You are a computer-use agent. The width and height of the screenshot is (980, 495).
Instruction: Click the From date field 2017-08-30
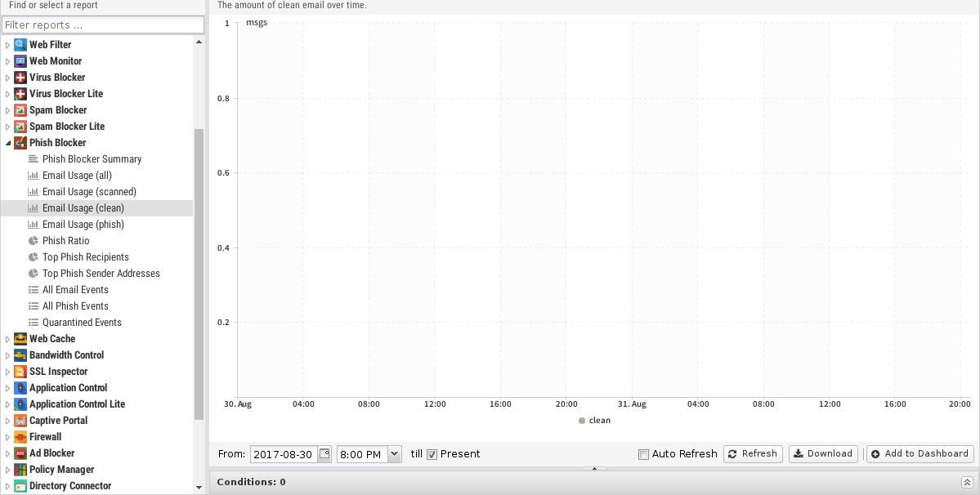(x=284, y=454)
